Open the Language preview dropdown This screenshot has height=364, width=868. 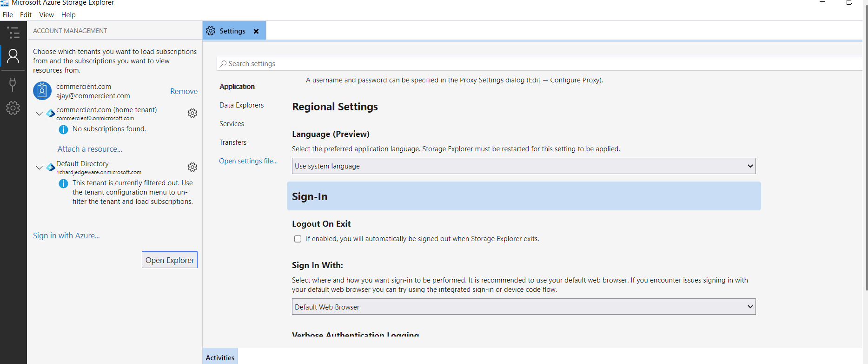click(x=523, y=166)
